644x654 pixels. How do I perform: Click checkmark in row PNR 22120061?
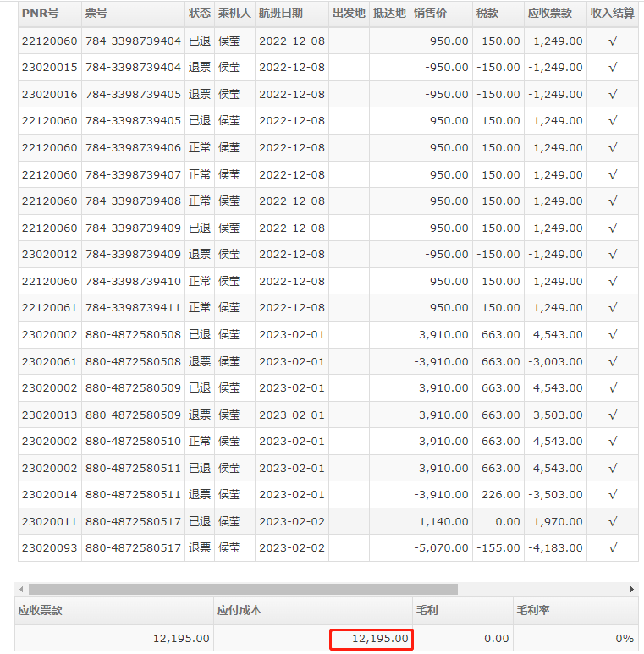[613, 308]
